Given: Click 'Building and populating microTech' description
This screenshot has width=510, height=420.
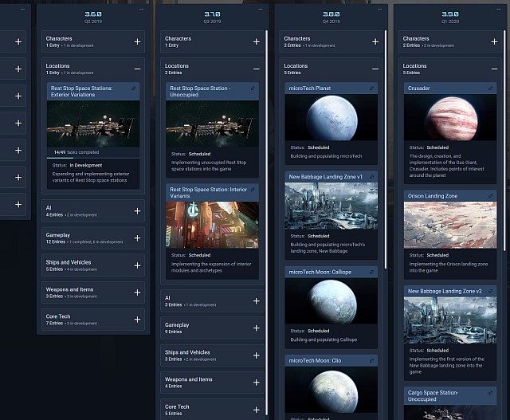Looking at the screenshot, I should 326,156.
